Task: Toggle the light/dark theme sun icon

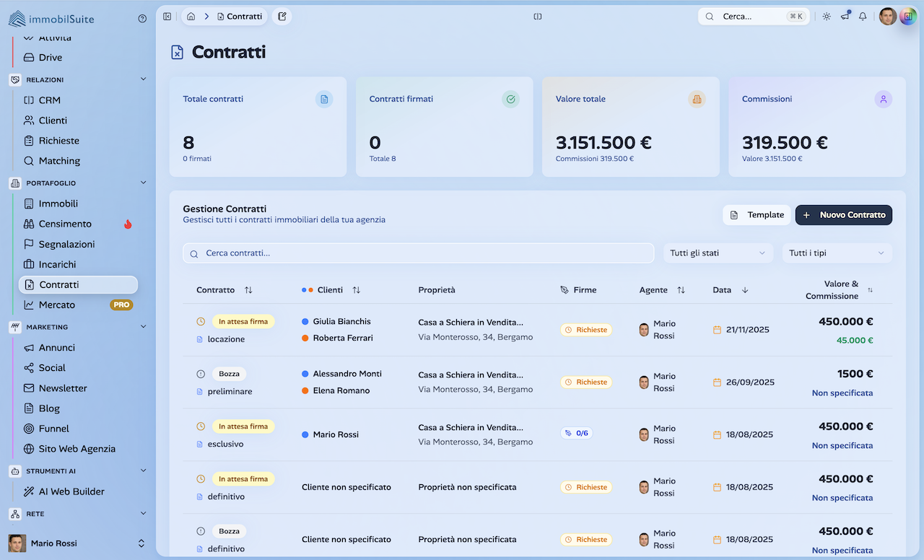Action: point(827,17)
